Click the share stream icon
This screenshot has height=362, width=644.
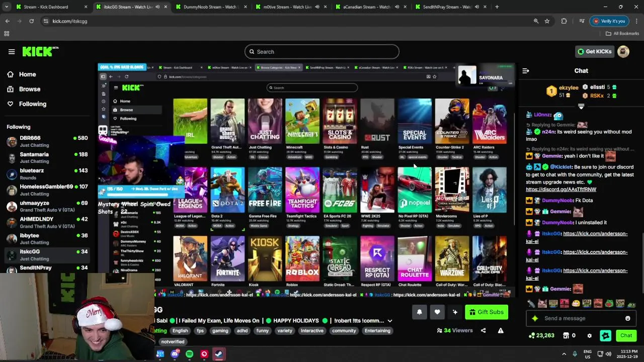click(x=484, y=330)
